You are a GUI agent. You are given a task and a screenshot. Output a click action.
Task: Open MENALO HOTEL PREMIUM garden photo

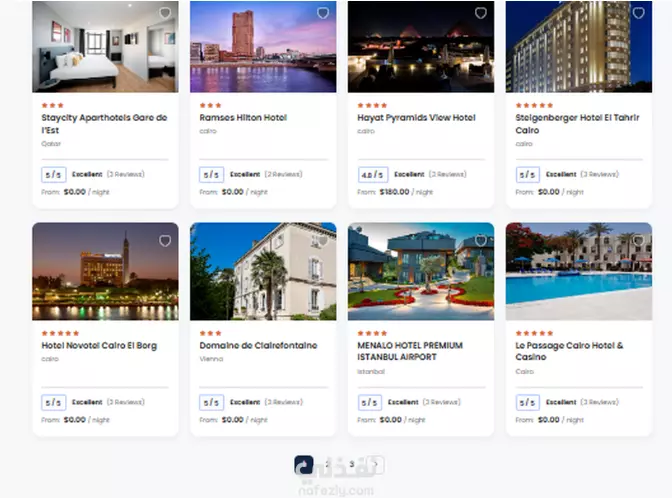421,271
